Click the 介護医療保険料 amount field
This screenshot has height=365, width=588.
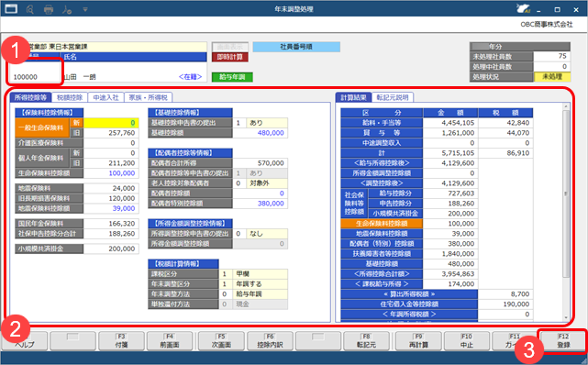coord(111,143)
